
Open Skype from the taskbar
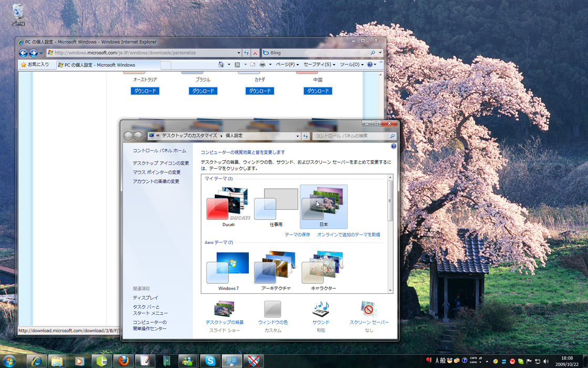click(210, 361)
